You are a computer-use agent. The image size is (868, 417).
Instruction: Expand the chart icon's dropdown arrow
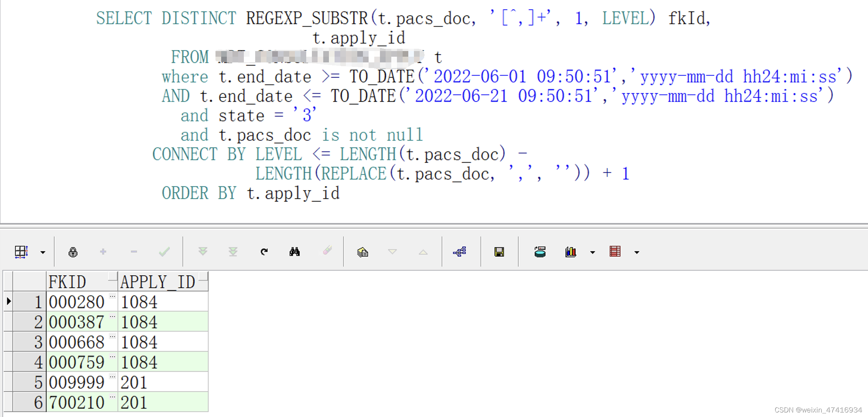[592, 253]
